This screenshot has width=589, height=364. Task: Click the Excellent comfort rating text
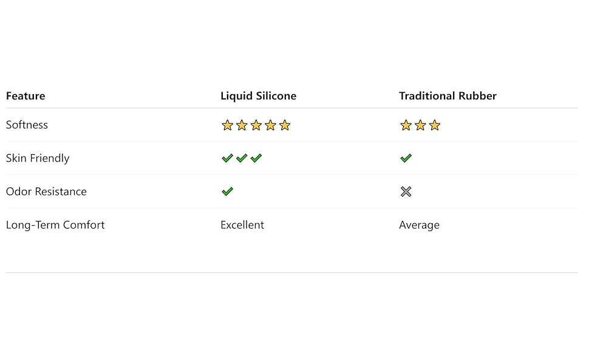click(x=242, y=225)
